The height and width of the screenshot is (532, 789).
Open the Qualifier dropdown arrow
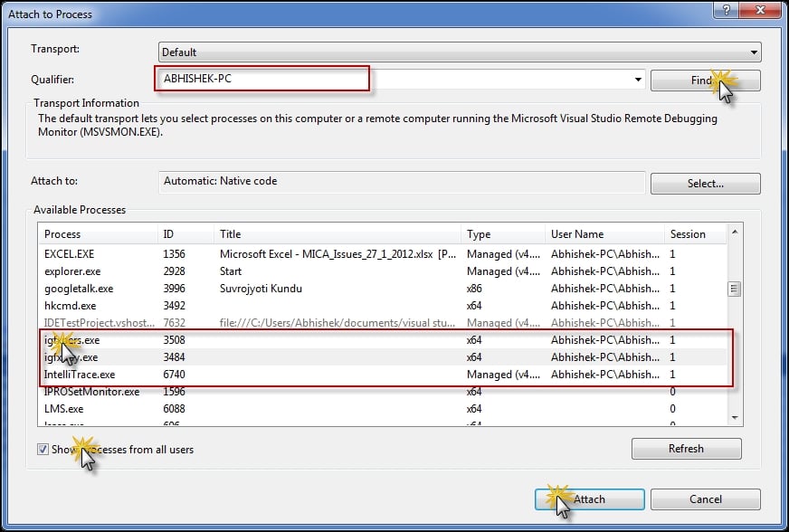point(638,80)
